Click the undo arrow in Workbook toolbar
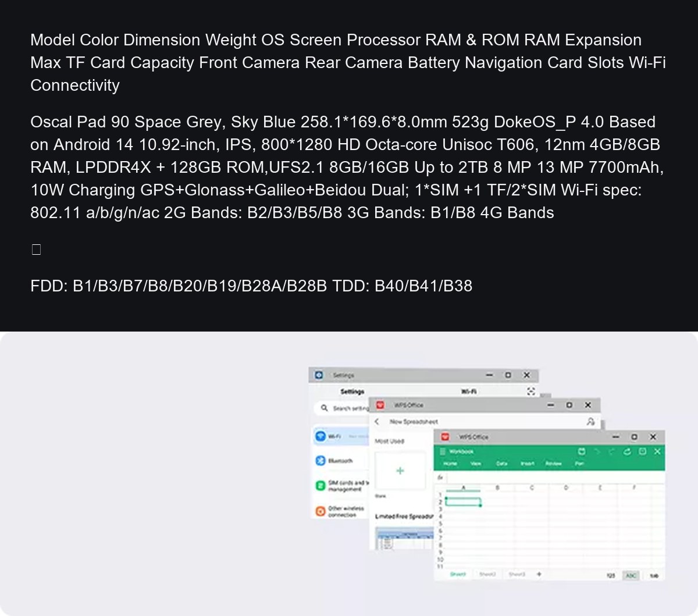 point(596,451)
